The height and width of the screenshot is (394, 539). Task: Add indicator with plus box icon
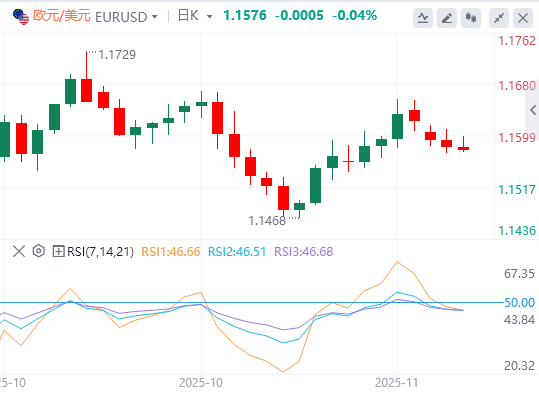pyautogui.click(x=58, y=251)
